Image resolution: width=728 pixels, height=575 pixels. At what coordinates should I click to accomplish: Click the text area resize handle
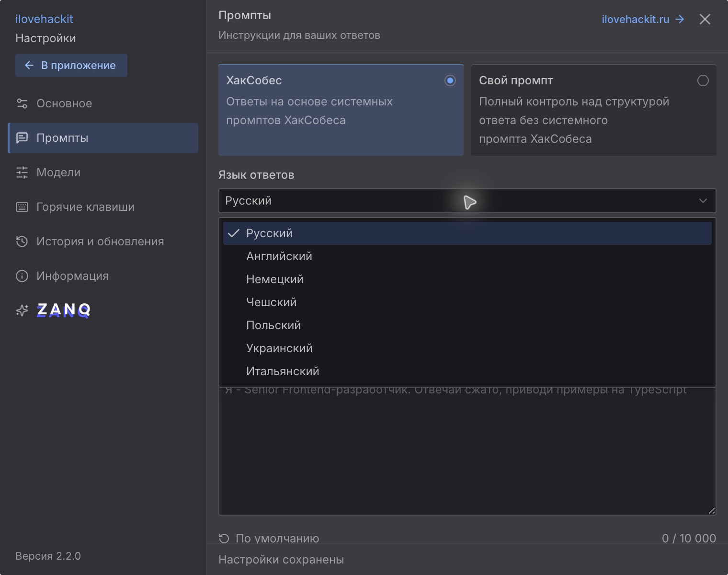[x=712, y=511]
